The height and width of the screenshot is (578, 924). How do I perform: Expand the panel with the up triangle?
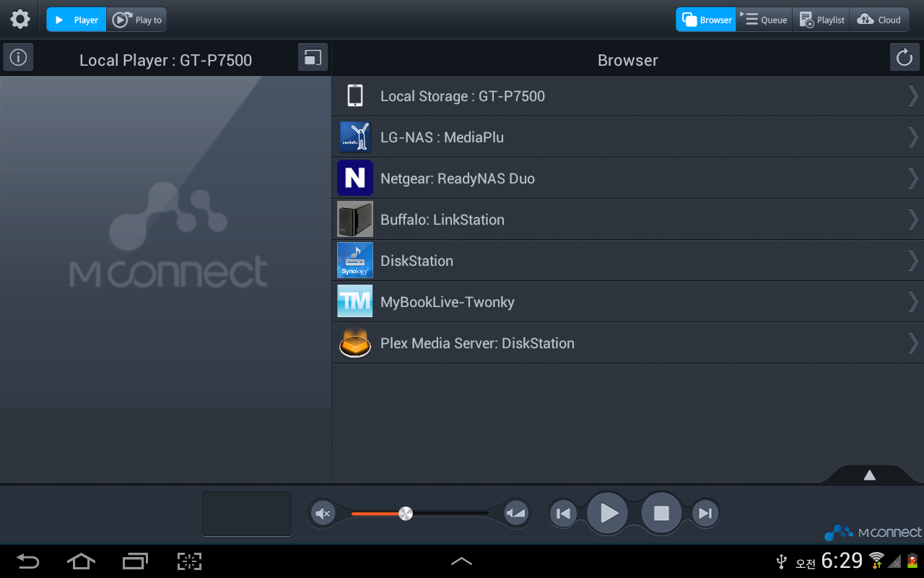click(x=870, y=475)
